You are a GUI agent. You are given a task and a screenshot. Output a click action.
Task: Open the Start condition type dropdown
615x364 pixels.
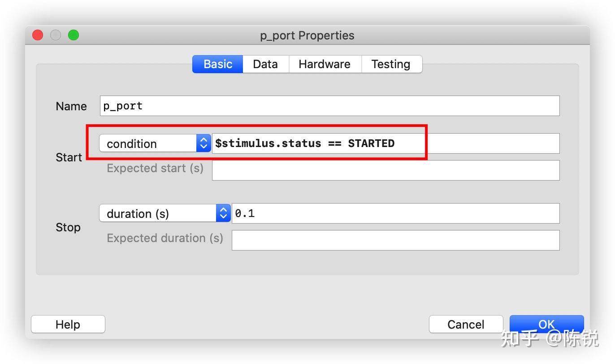click(155, 143)
